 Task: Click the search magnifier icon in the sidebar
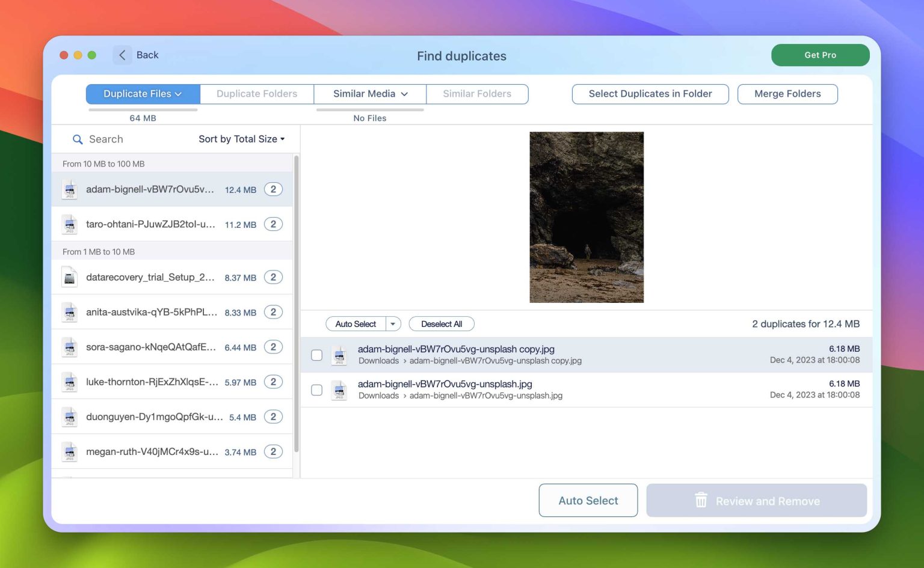point(78,139)
